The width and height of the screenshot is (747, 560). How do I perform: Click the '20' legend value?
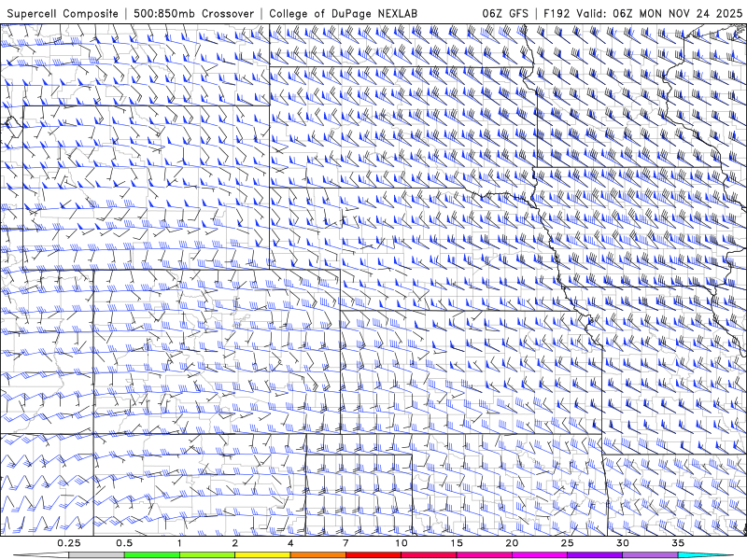512,543
